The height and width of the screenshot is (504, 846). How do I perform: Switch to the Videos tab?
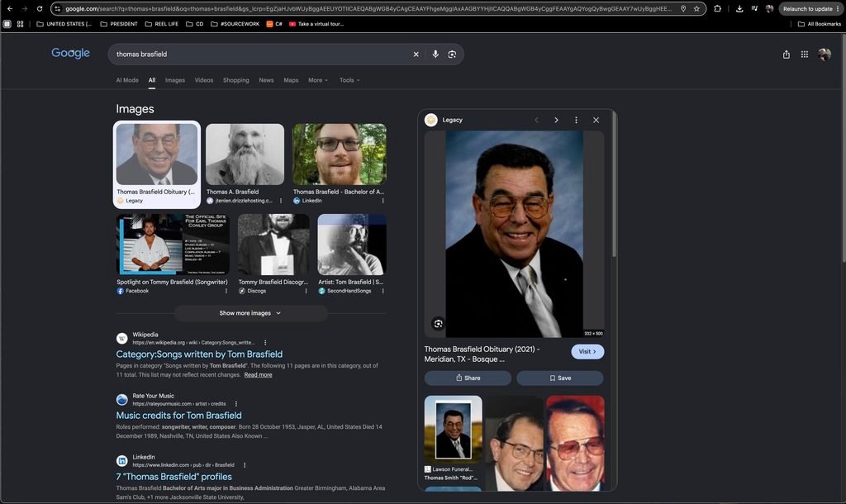point(204,80)
